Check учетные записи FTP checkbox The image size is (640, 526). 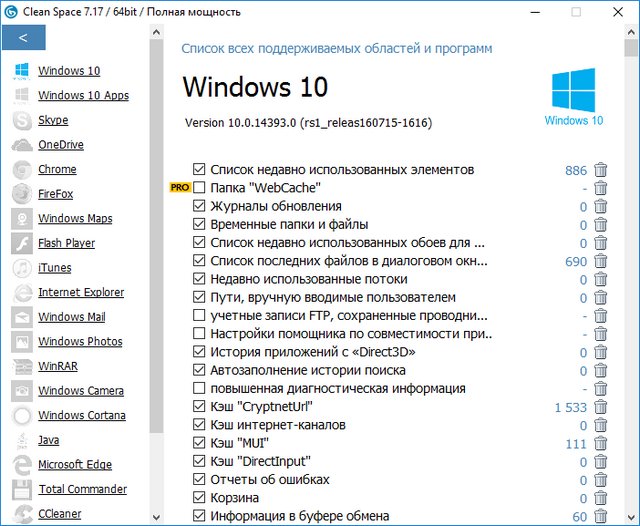199,315
